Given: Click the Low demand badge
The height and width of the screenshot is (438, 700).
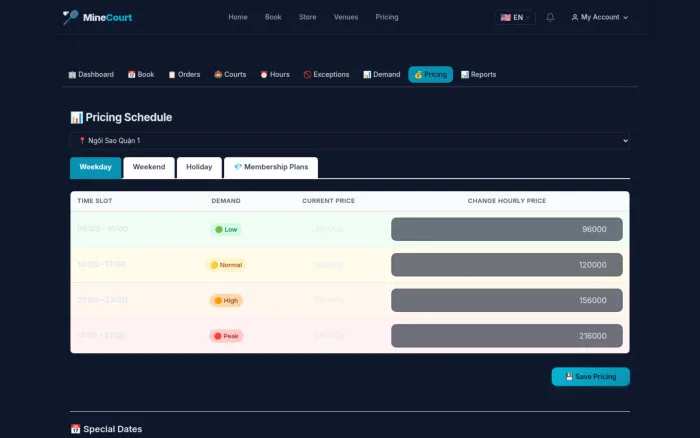Looking at the screenshot, I should coord(226,229).
